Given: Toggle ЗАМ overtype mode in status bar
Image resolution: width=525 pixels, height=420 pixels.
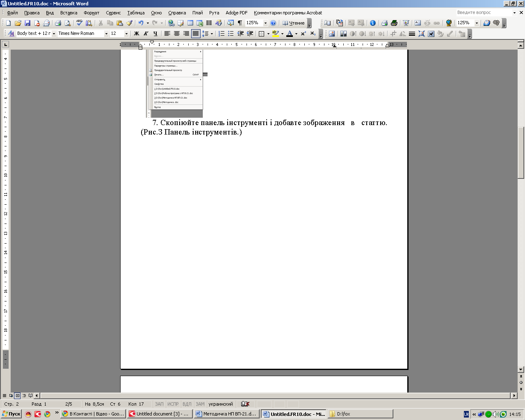Looking at the screenshot, I should pyautogui.click(x=200, y=404).
